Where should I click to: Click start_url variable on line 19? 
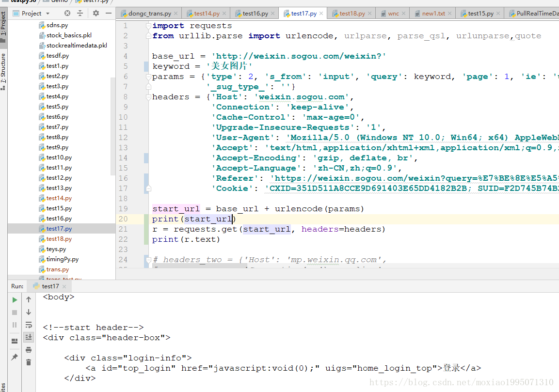point(176,209)
